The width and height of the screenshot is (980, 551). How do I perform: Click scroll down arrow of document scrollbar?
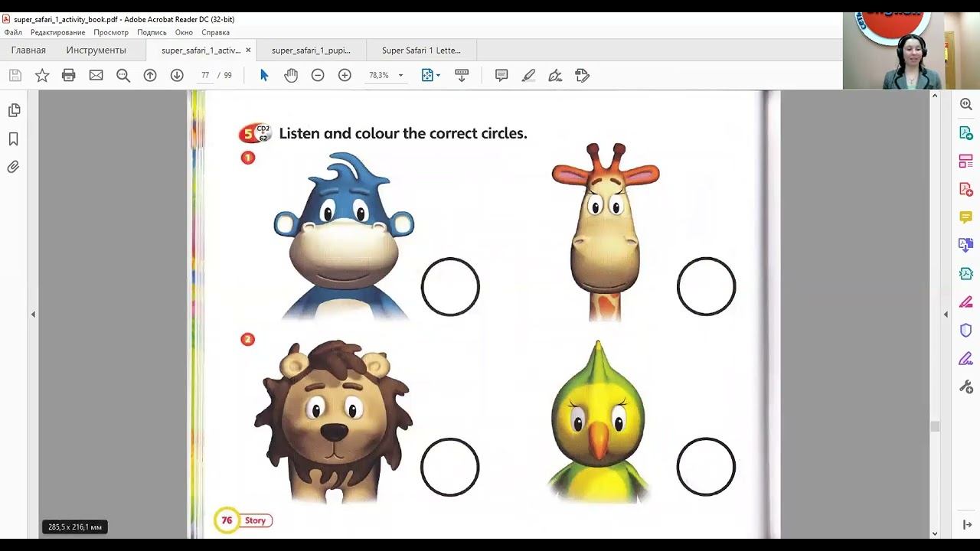pyautogui.click(x=935, y=533)
